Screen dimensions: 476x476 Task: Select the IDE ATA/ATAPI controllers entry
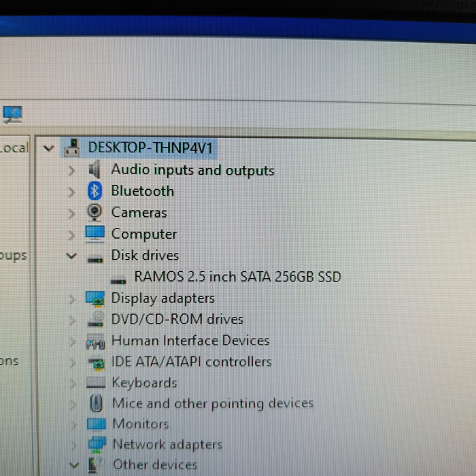pyautogui.click(x=191, y=362)
